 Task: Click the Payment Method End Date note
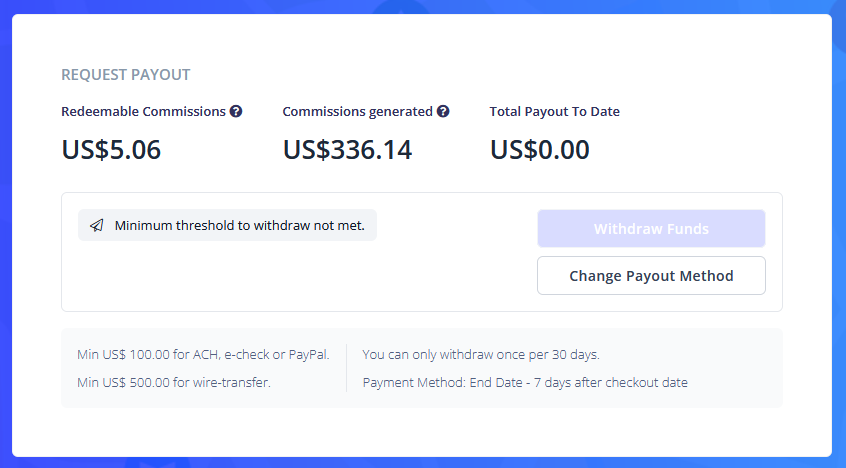pos(525,383)
